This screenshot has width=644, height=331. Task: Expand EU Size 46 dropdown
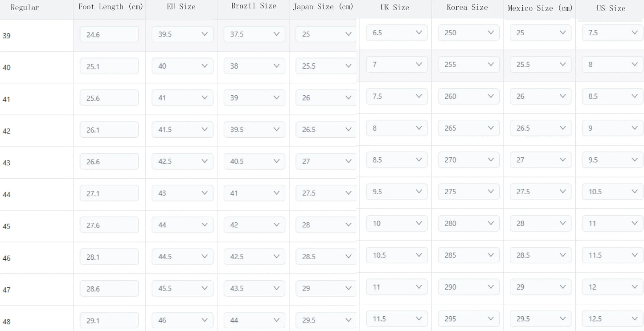182,320
